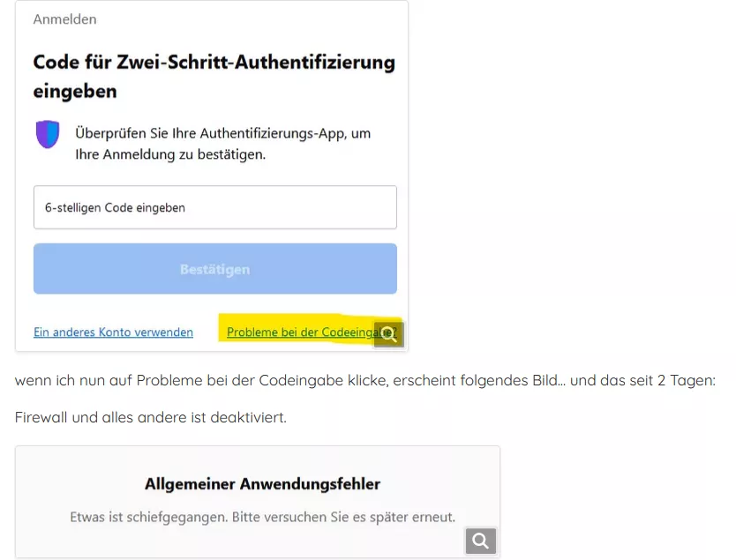This screenshot has width=736, height=560.
Task: Click the Etwas ist schiefgegangen error message
Action: pyautogui.click(x=262, y=517)
